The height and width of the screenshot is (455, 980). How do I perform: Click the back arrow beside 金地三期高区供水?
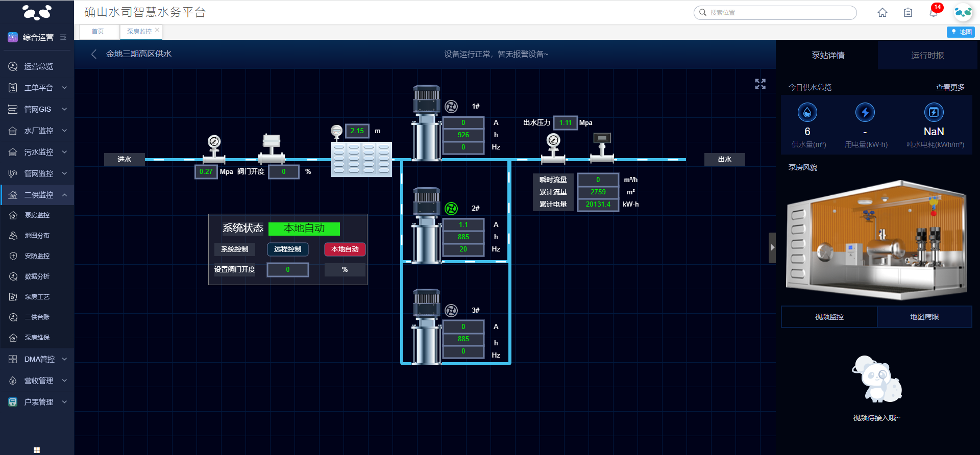[94, 54]
